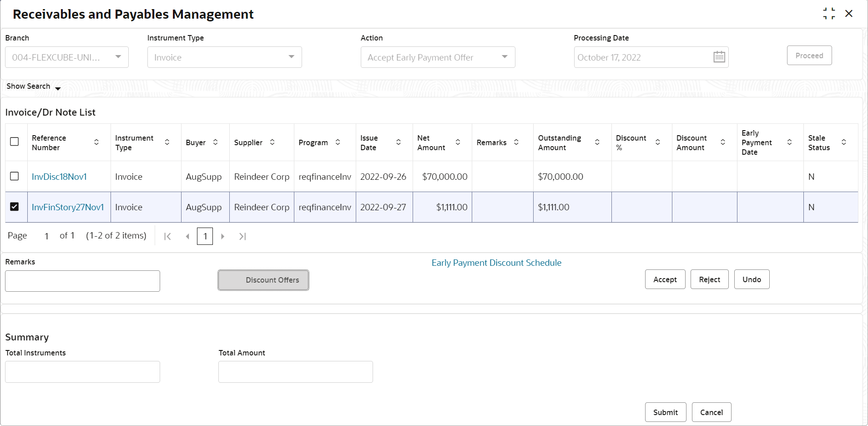
Task: Open the Processing Date calendar picker
Action: pos(719,57)
